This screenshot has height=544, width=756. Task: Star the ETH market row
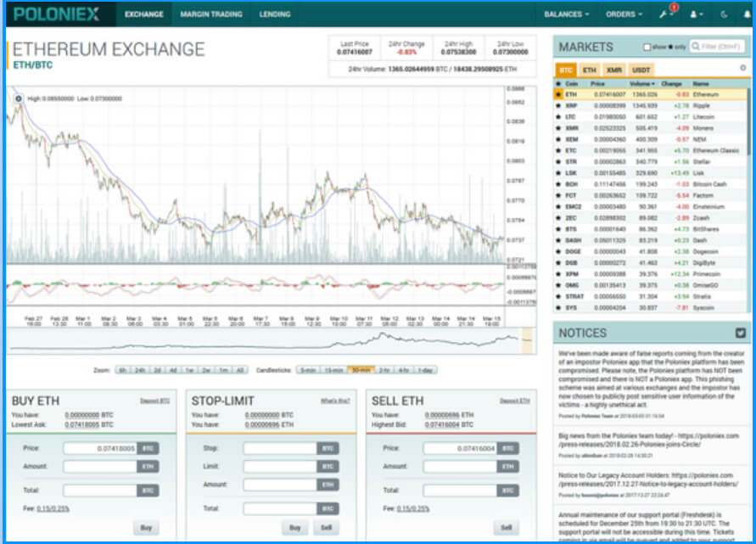[x=558, y=94]
